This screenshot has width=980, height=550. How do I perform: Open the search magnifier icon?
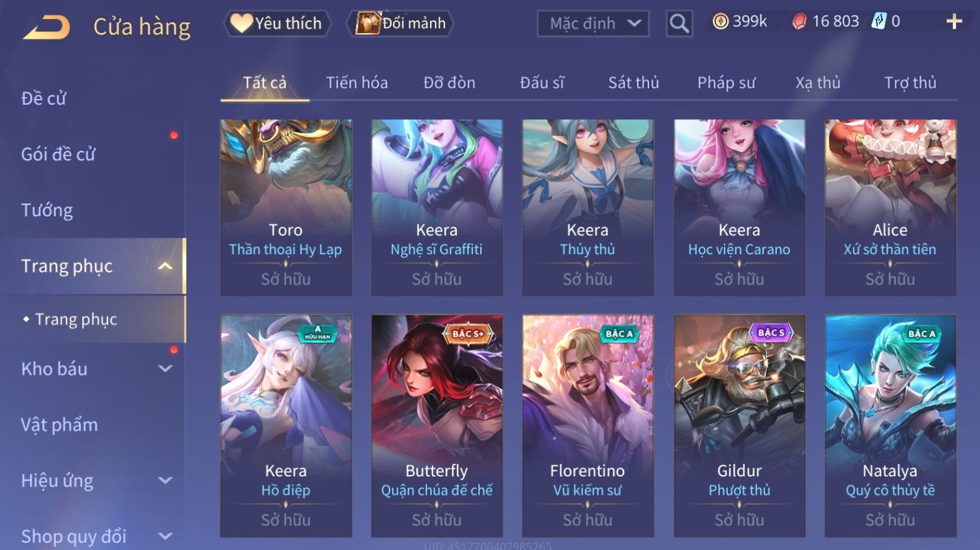tap(679, 23)
